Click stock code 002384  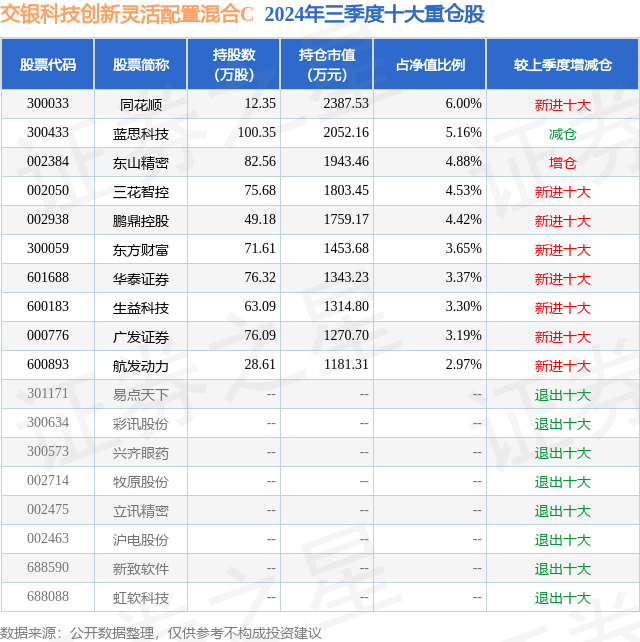(48, 162)
